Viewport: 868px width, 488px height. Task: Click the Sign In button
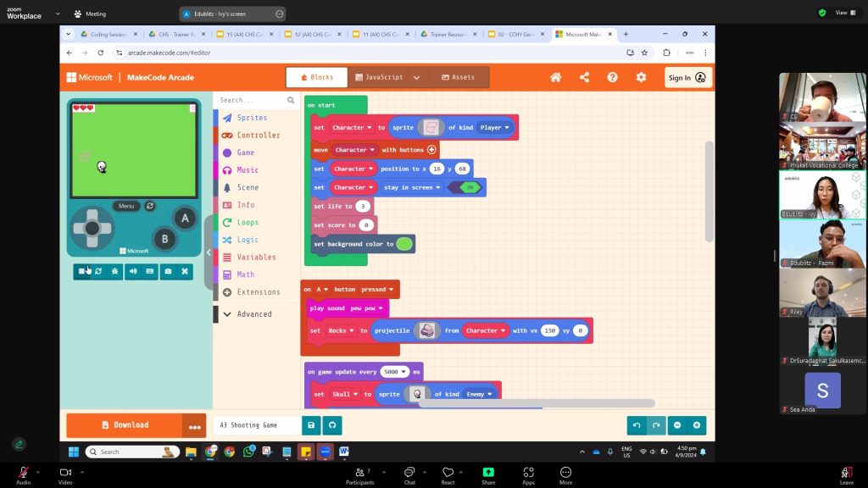[x=687, y=77]
